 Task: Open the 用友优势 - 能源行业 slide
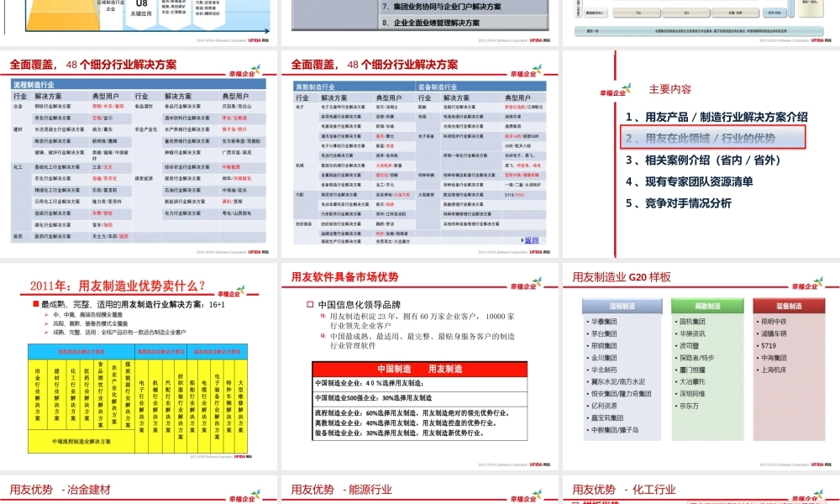(x=420, y=490)
